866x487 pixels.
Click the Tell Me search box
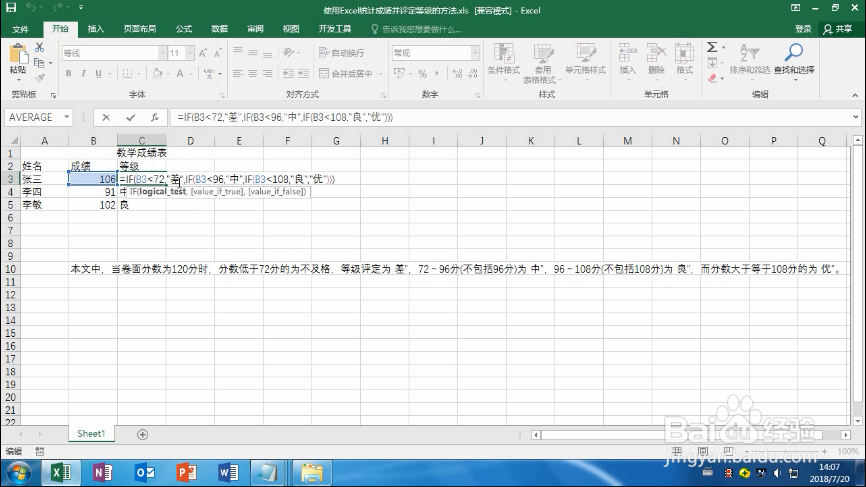pos(417,29)
